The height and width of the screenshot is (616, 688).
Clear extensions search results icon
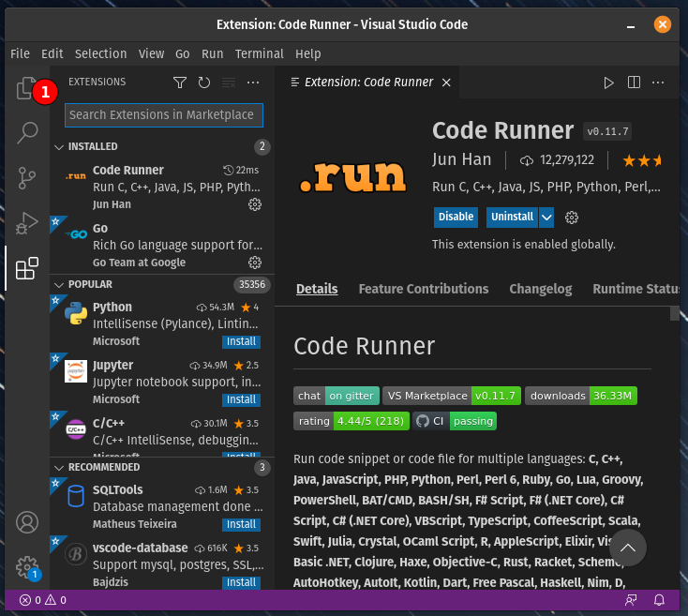click(x=229, y=83)
